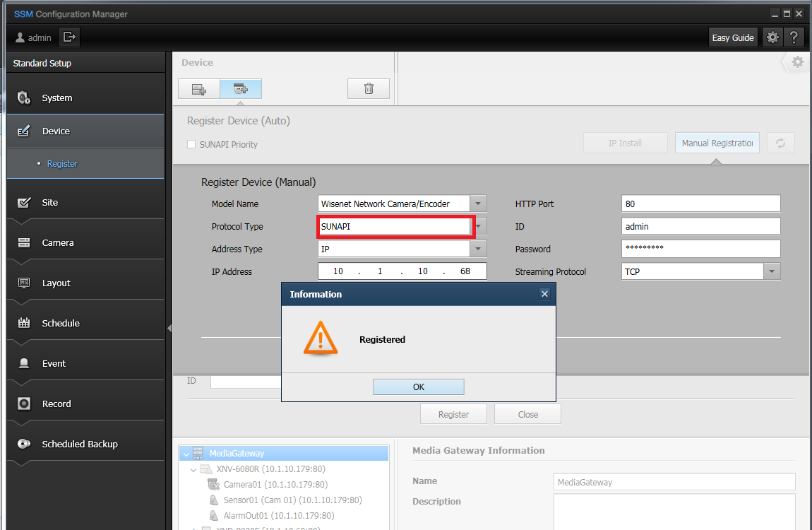The image size is (812, 530).
Task: Click the IP Install button
Action: click(625, 143)
